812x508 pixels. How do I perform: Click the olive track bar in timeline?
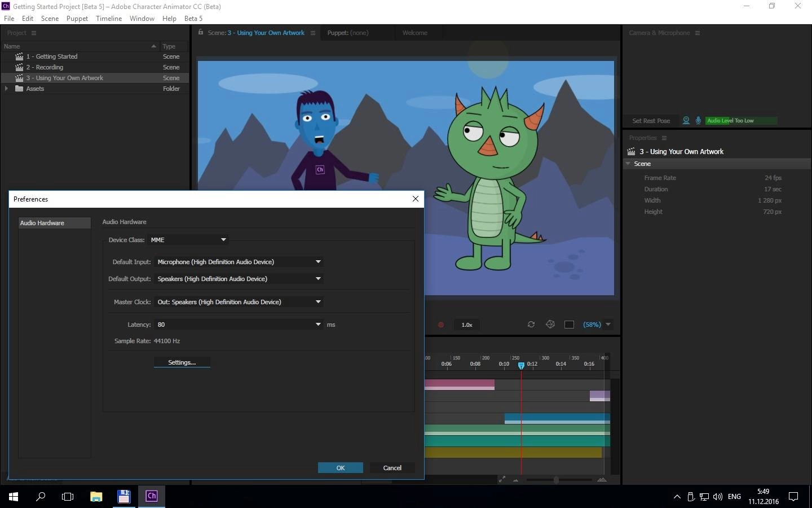(513, 452)
